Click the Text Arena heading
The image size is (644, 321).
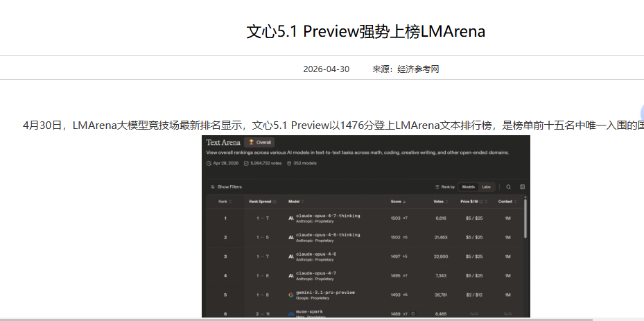pos(223,143)
